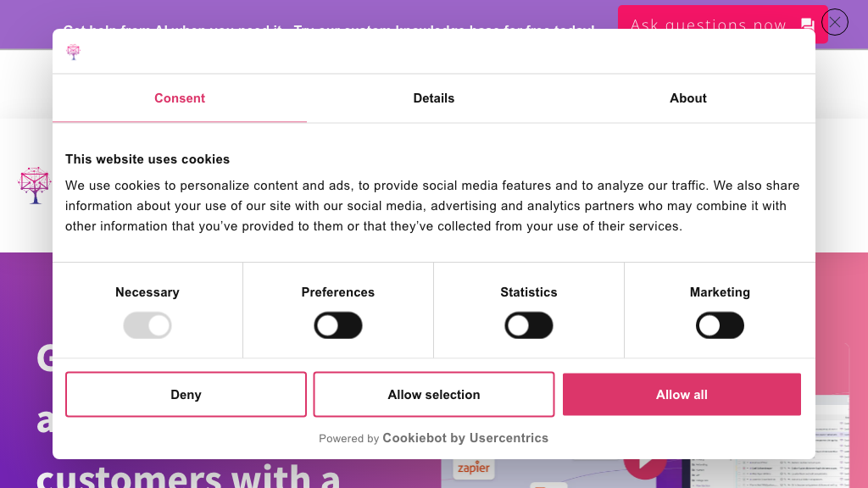Enable the Preferences cookies toggle
The image size is (868, 488).
click(x=338, y=325)
